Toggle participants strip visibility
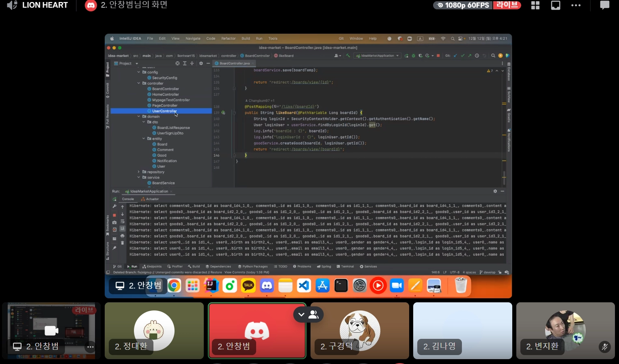619x364 pixels. [x=308, y=314]
